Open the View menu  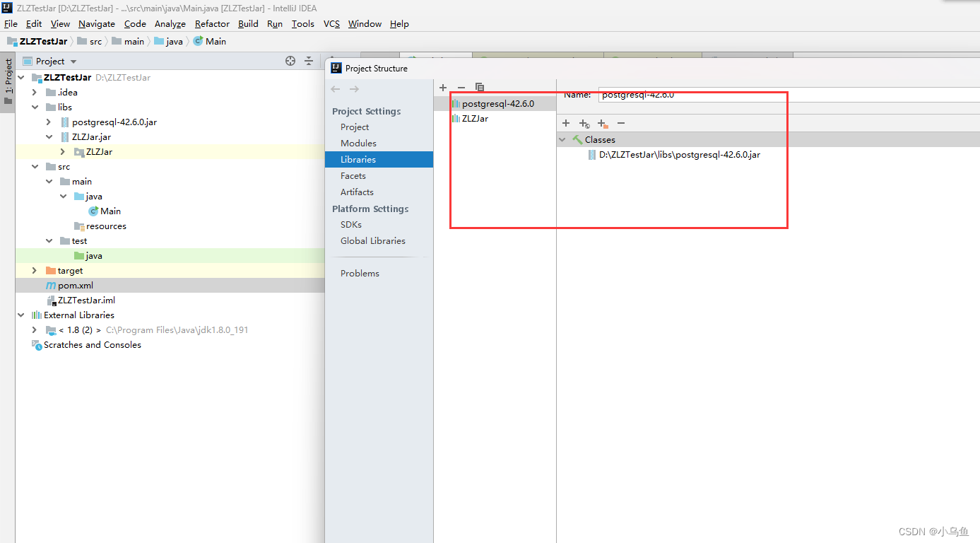[60, 23]
